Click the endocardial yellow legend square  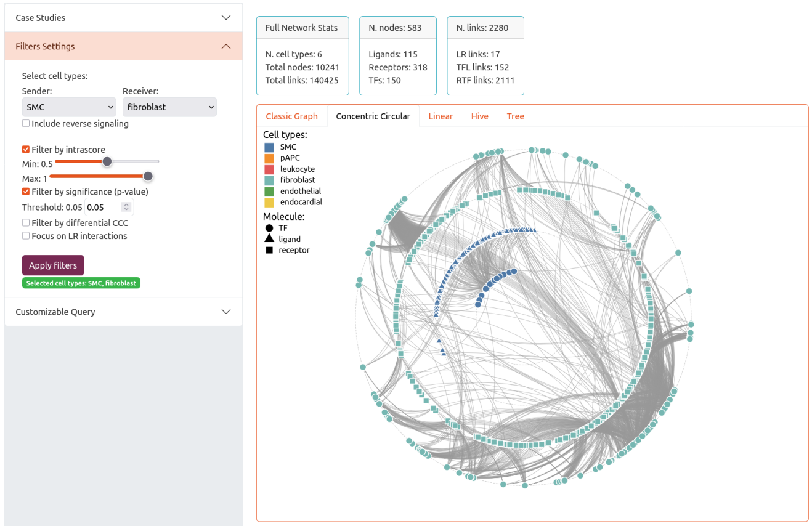click(x=269, y=203)
